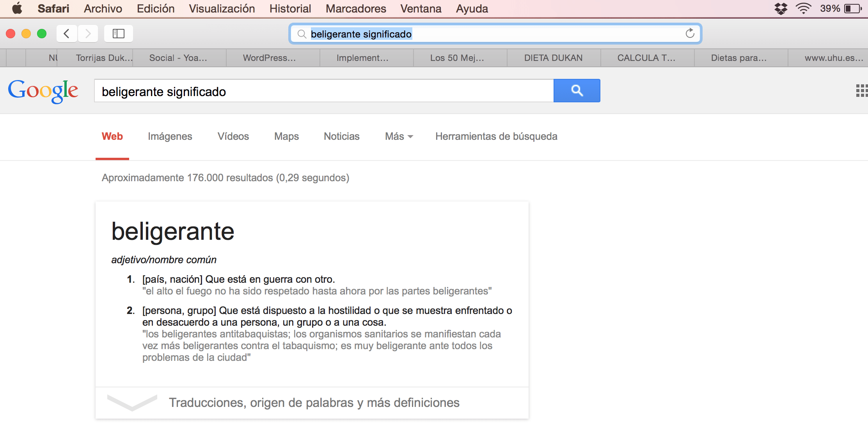The image size is (868, 428).
Task: Open the Safari menu
Action: pos(53,9)
